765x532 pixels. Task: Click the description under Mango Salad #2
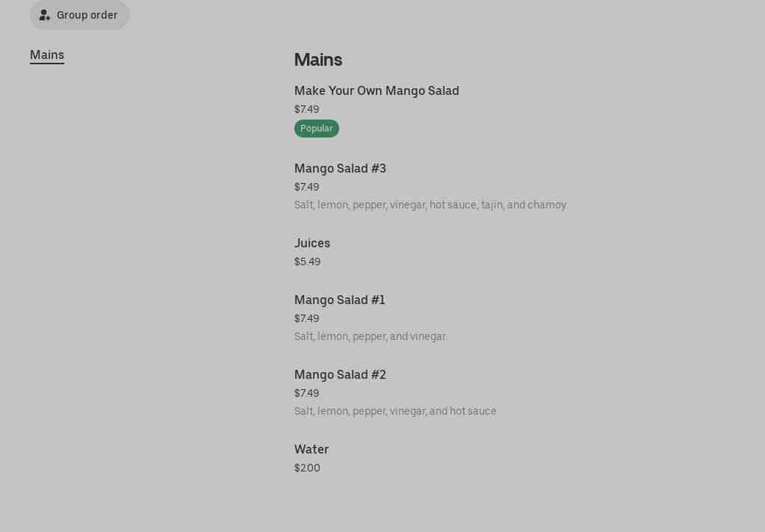[396, 411]
